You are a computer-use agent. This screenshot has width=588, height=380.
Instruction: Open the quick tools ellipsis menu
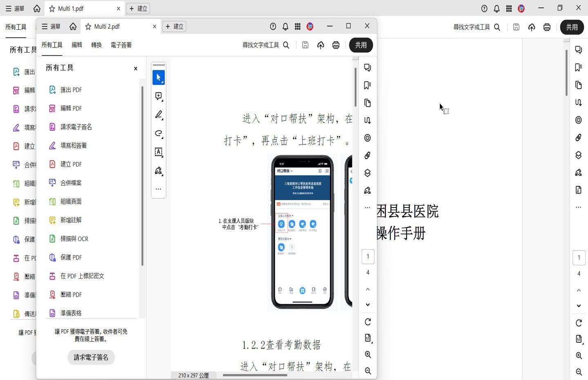(158, 189)
